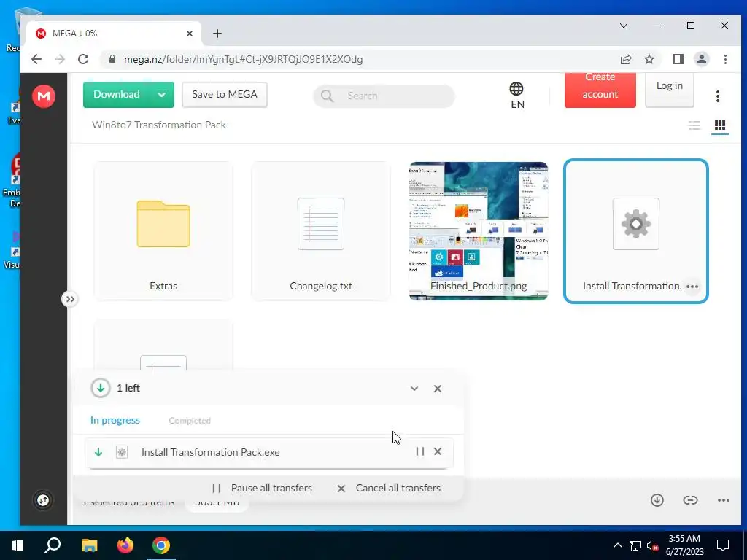Click the green Download button
747x560 pixels.
pos(116,94)
